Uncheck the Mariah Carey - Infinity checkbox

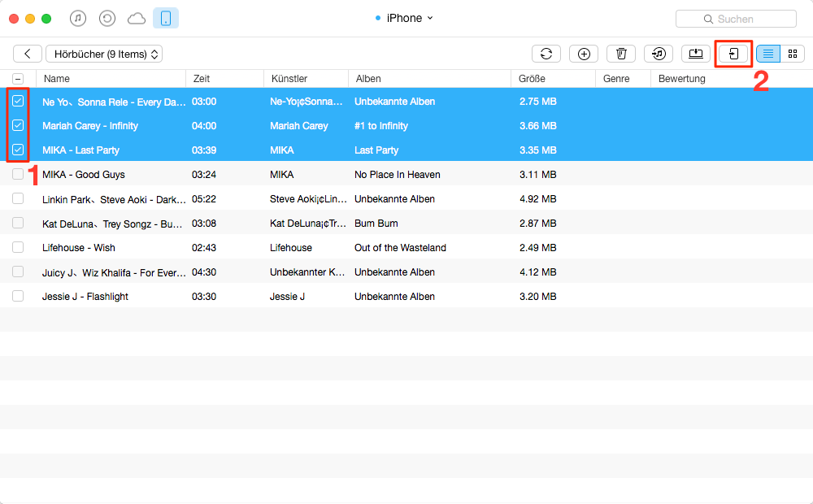pos(18,125)
